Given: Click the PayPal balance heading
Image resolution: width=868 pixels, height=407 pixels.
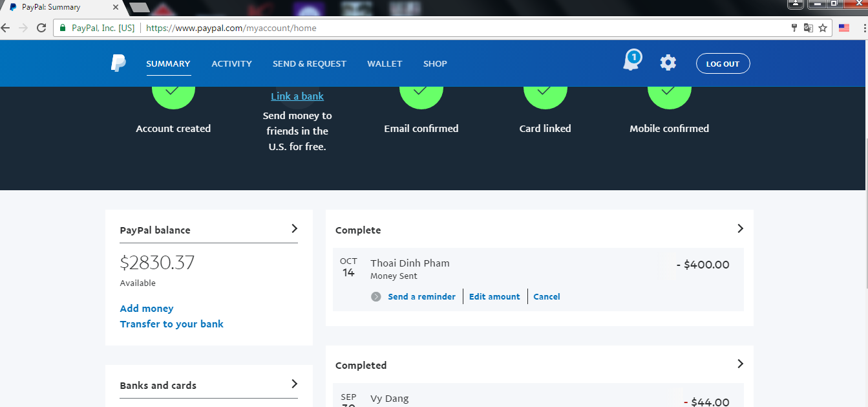Looking at the screenshot, I should 155,230.
